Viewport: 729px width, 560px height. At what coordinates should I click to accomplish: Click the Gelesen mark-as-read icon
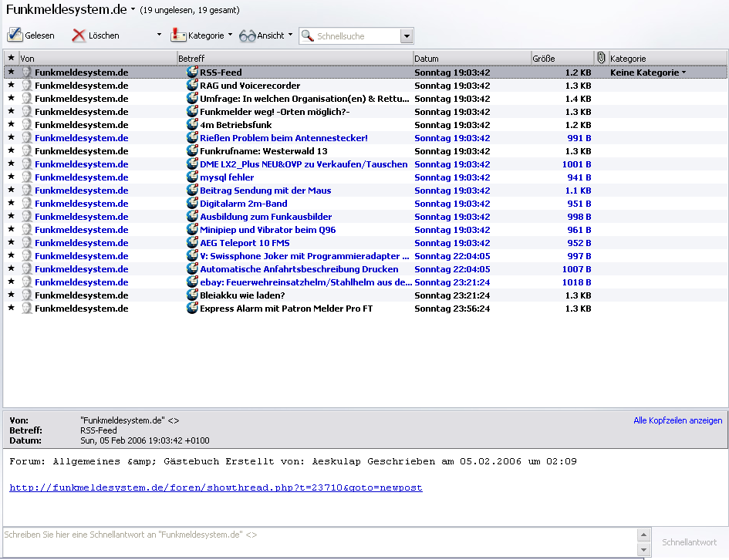[x=15, y=35]
